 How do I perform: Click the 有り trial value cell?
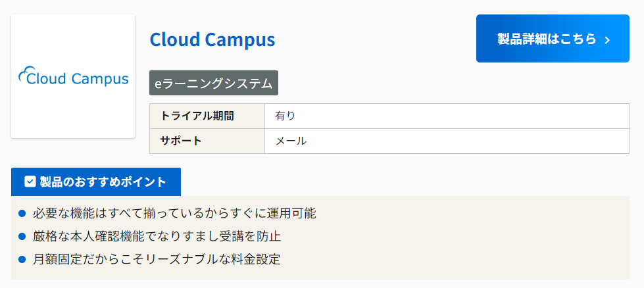[x=447, y=116]
